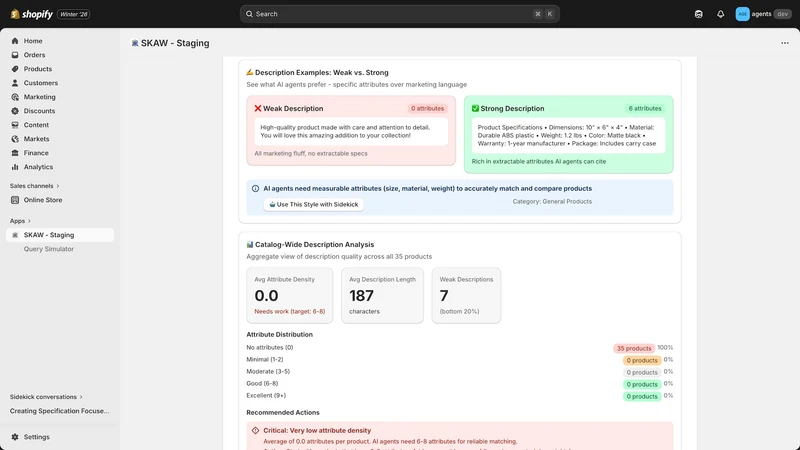Open the Orders icon in sidebar
Screen dimensions: 800x450
pos(15,55)
